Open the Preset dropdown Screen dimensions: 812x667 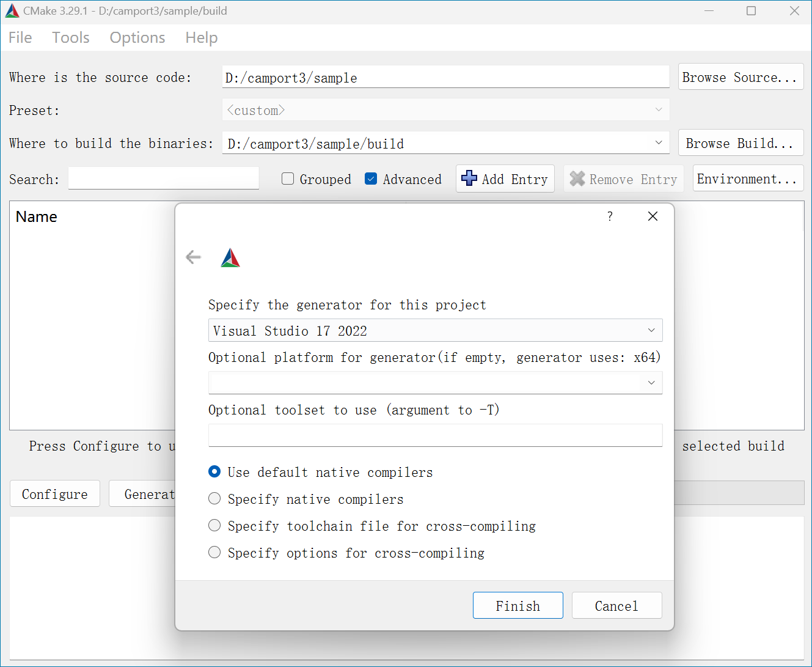(x=446, y=110)
